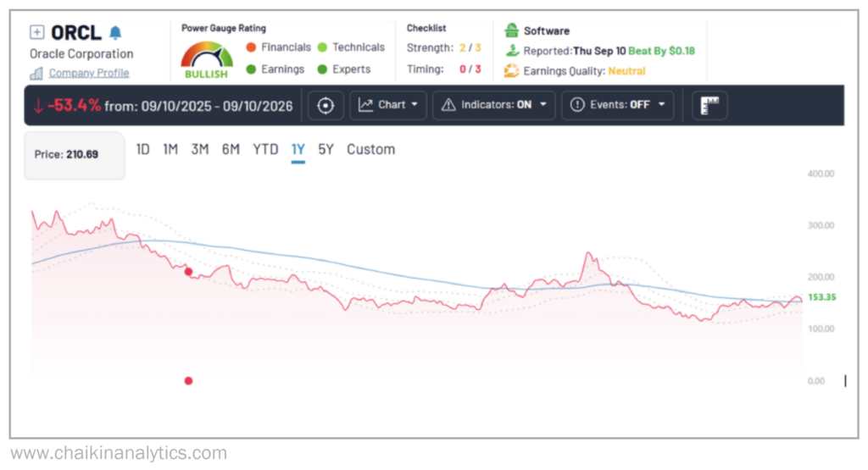Click the Software industry label

click(x=547, y=31)
